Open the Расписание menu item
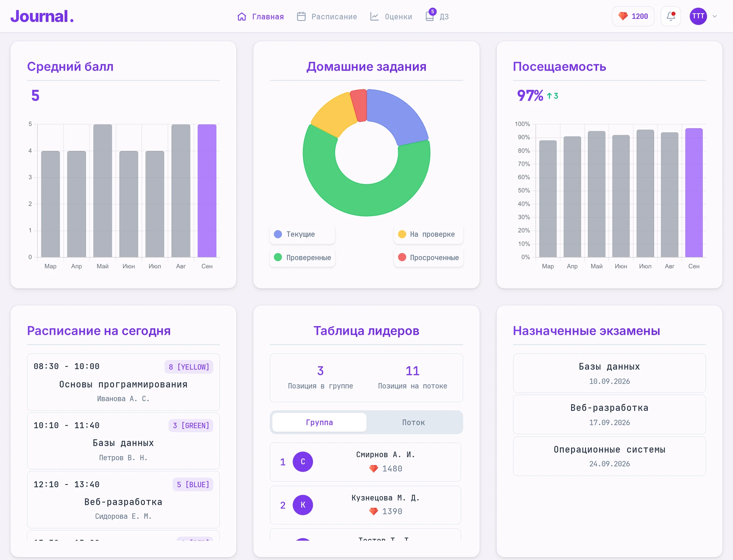This screenshot has height=560, width=733. (327, 16)
